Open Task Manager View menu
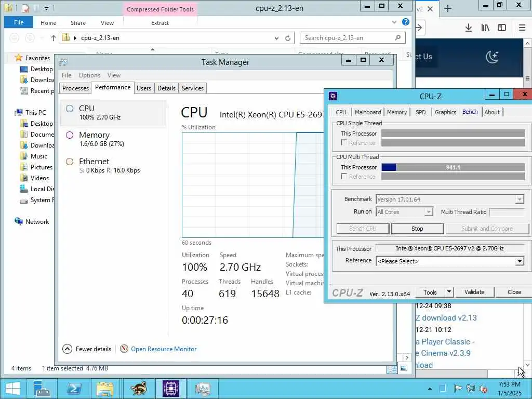532x399 pixels. pyautogui.click(x=114, y=75)
